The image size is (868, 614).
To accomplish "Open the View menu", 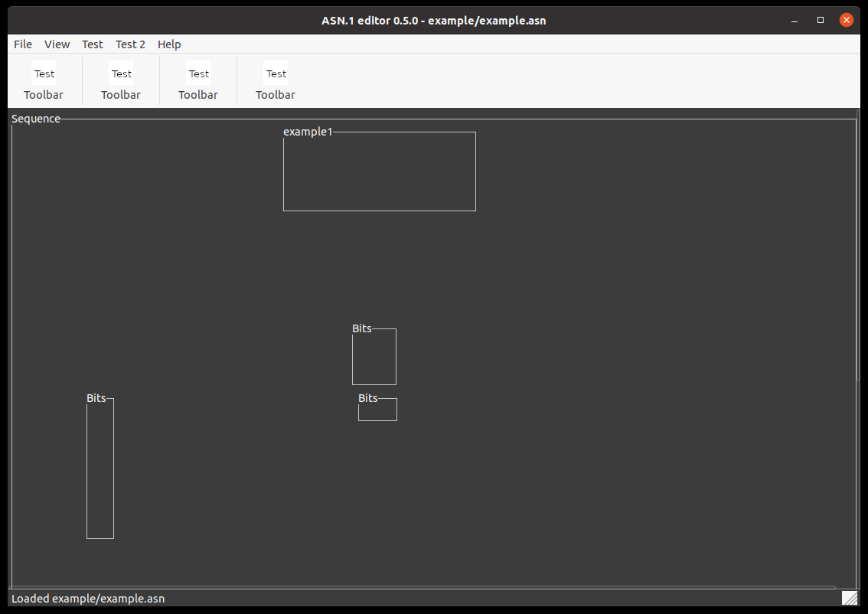I will tap(57, 44).
